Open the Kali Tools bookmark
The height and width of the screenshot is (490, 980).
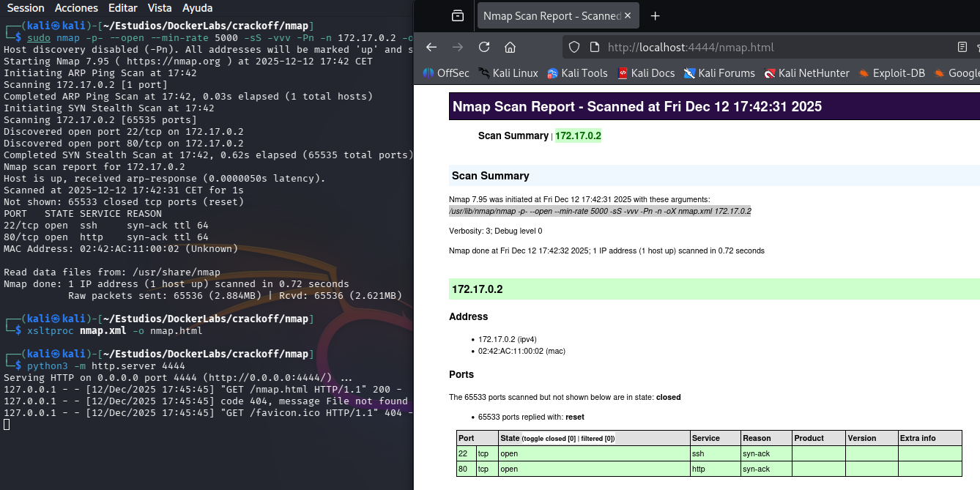click(x=577, y=73)
